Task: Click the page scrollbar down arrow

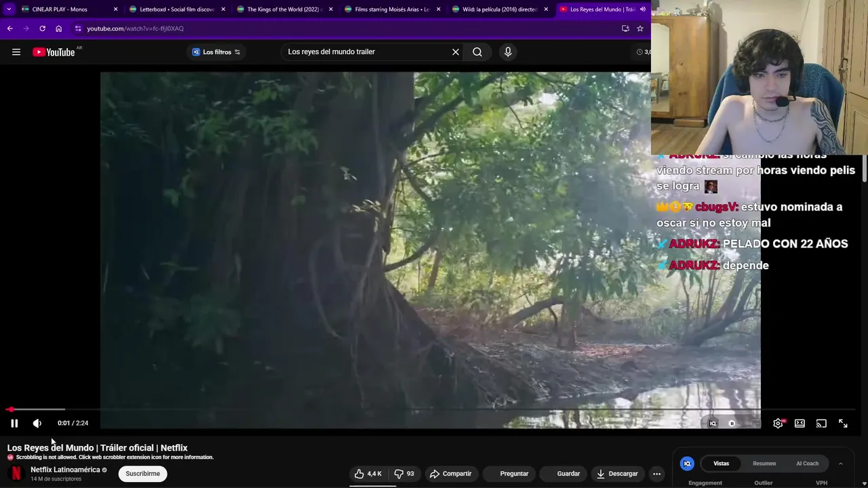Action: tap(864, 483)
